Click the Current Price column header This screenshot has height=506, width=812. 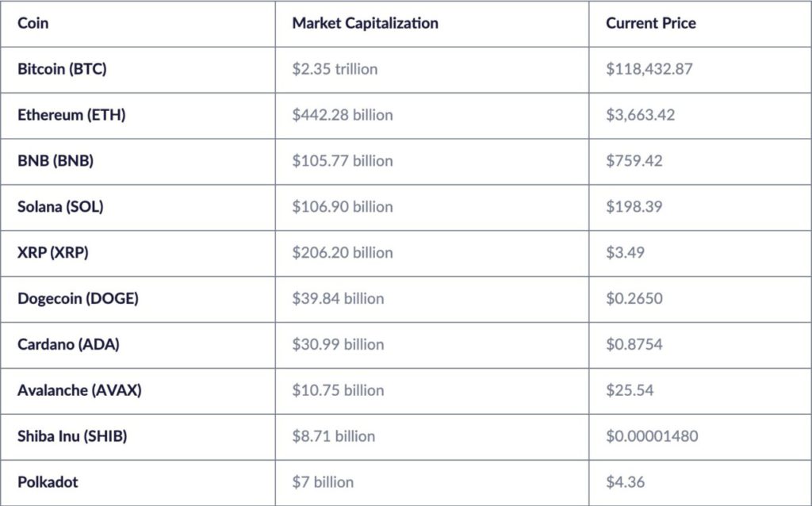(x=650, y=23)
